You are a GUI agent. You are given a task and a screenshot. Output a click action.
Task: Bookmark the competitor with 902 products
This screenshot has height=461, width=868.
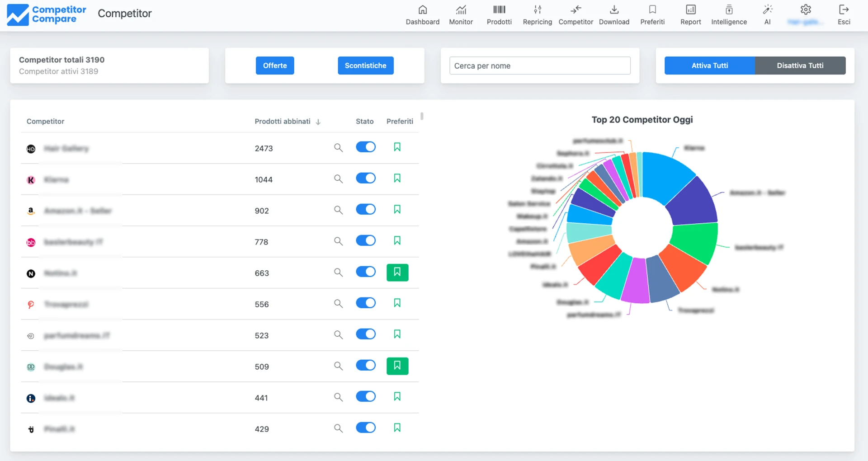coord(397,210)
